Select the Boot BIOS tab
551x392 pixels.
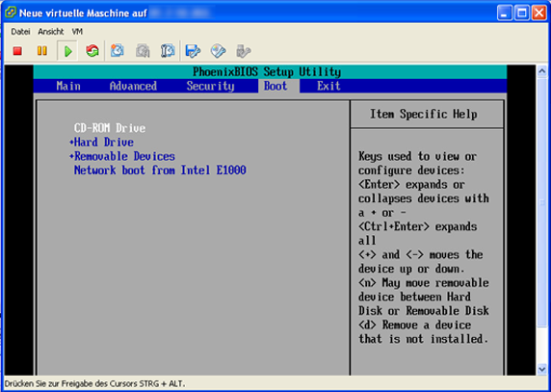(275, 86)
